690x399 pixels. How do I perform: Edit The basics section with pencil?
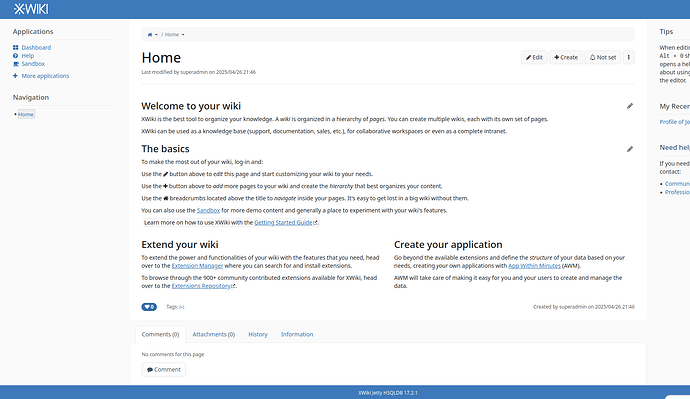[630, 149]
